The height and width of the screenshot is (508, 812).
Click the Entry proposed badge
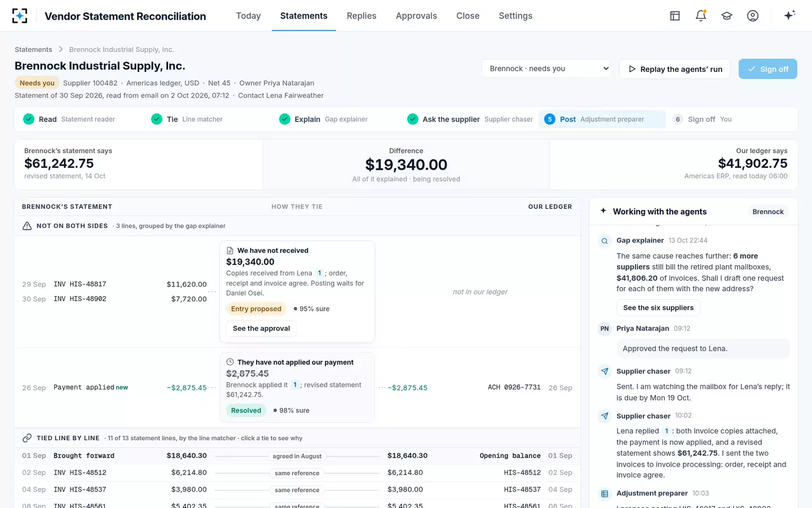tap(256, 309)
